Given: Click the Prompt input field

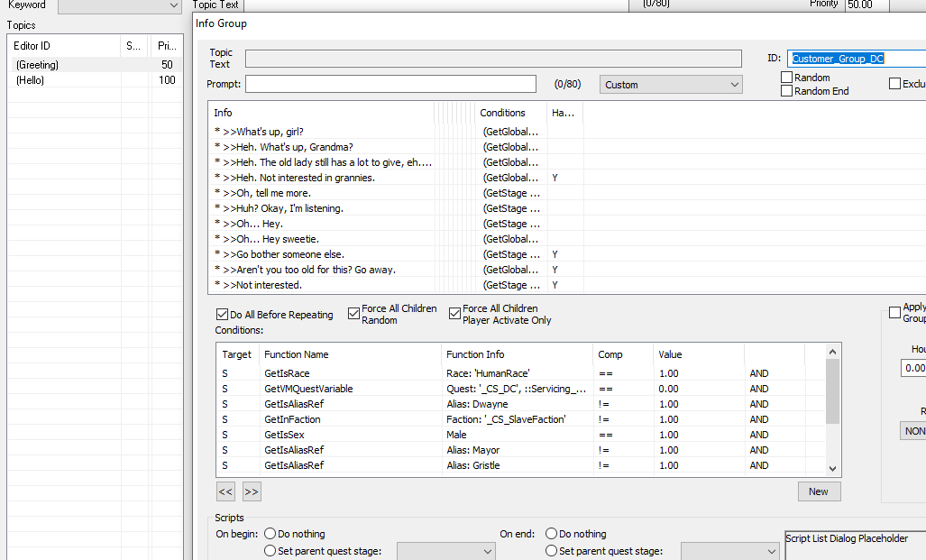Looking at the screenshot, I should point(391,84).
